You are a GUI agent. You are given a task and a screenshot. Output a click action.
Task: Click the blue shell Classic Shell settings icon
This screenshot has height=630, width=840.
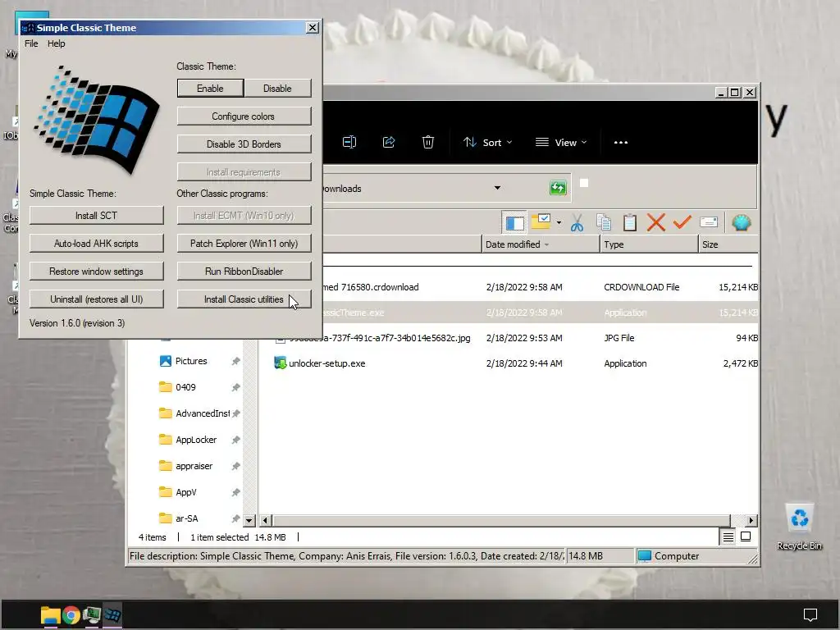742,222
